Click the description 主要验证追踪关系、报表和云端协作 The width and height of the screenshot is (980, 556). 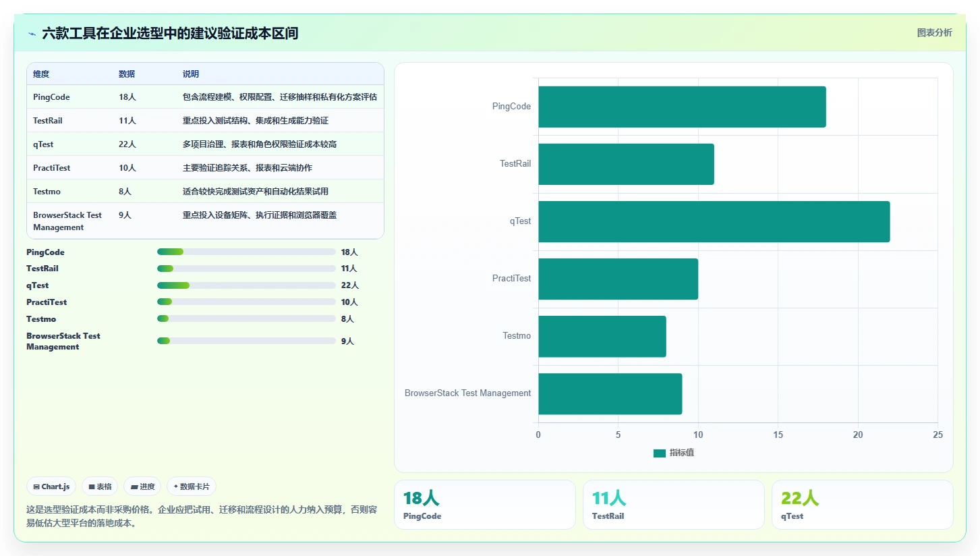point(248,168)
